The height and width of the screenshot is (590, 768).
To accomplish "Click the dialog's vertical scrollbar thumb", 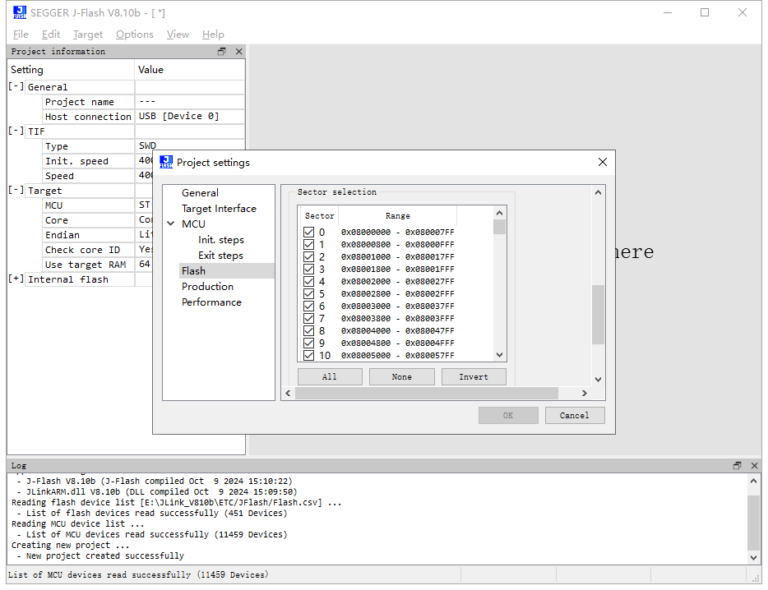I will click(x=598, y=314).
